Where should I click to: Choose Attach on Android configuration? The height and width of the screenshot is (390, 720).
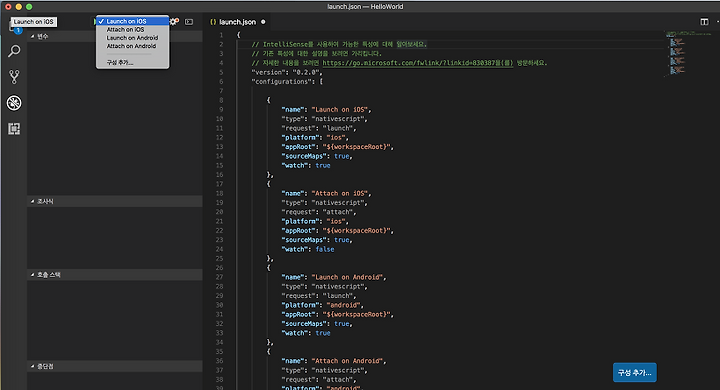132,46
